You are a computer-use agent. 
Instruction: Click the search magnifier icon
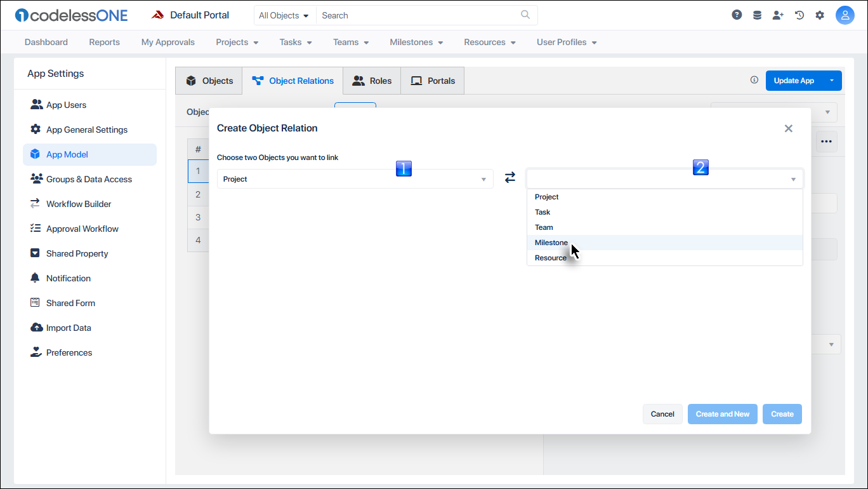(525, 15)
